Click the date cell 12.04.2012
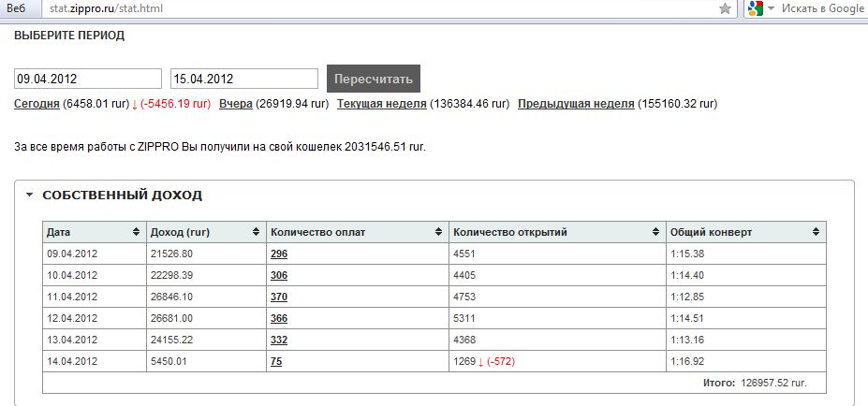 click(72, 319)
